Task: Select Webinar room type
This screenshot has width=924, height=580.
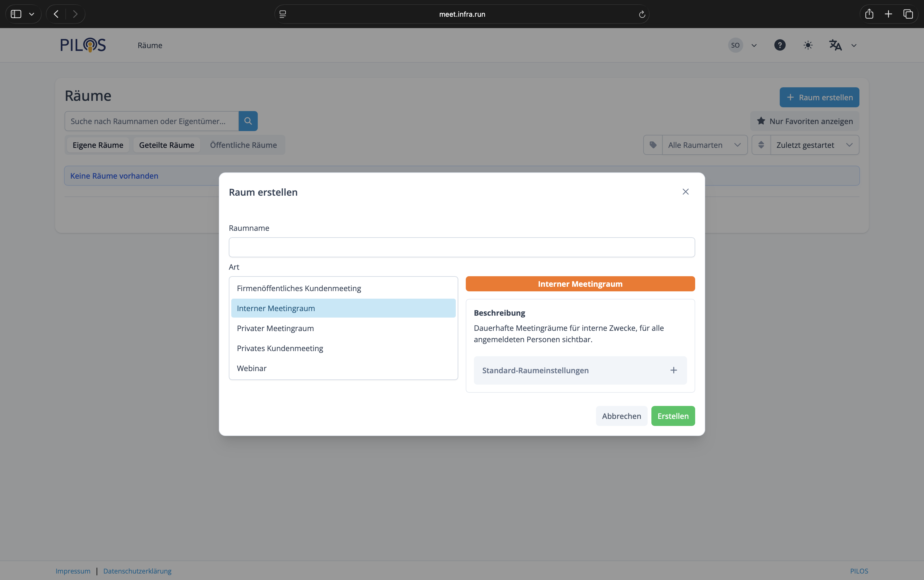Action: (x=252, y=368)
